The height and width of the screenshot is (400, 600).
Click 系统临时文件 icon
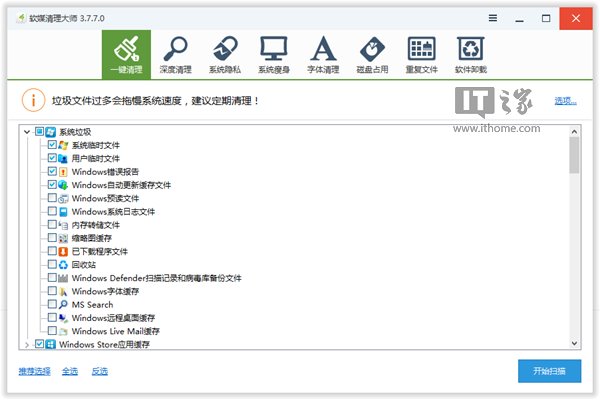click(63, 145)
